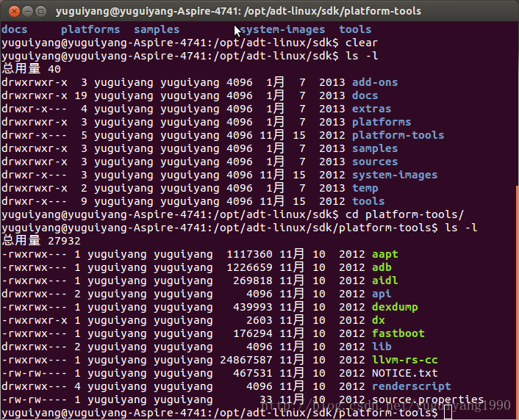Screen dimensions: 519x420
Task: Close the terminal window
Action: tap(14, 12)
